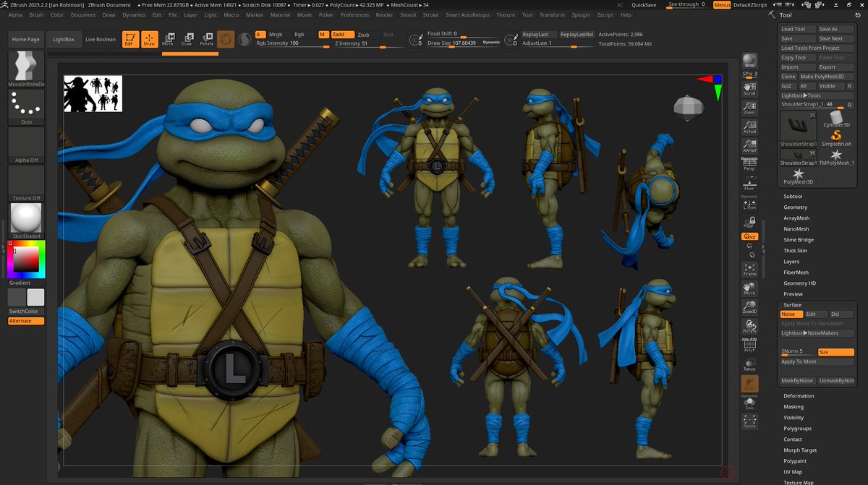This screenshot has height=485, width=868.
Task: Pick a color in the color picker
Action: [x=26, y=259]
